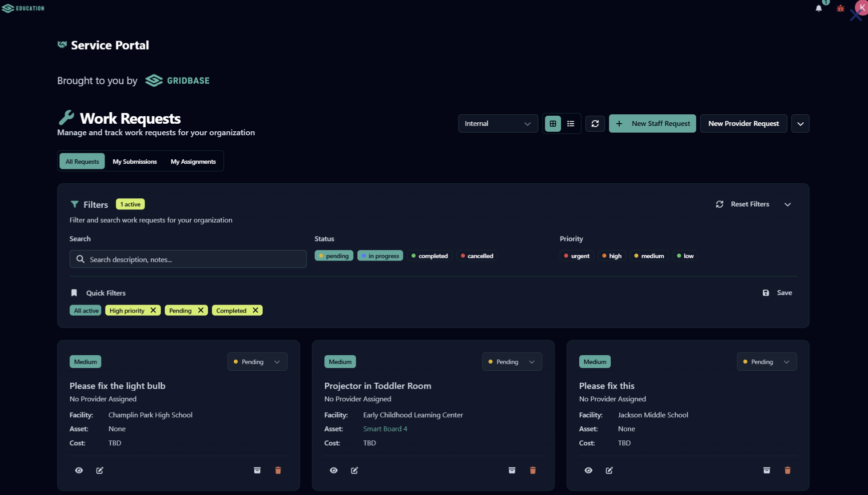This screenshot has width=868, height=495.
Task: View the 'Please fix this' request
Action: click(589, 470)
